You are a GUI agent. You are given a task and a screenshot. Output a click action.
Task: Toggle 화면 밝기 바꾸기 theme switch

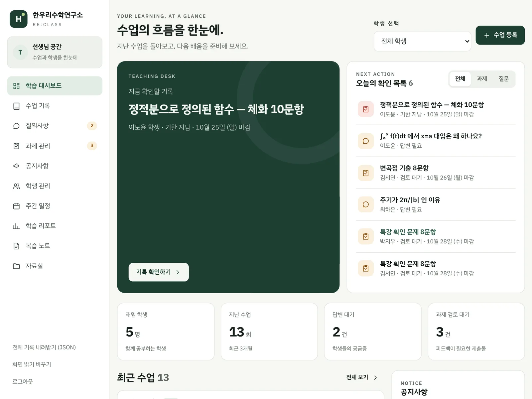pos(32,364)
